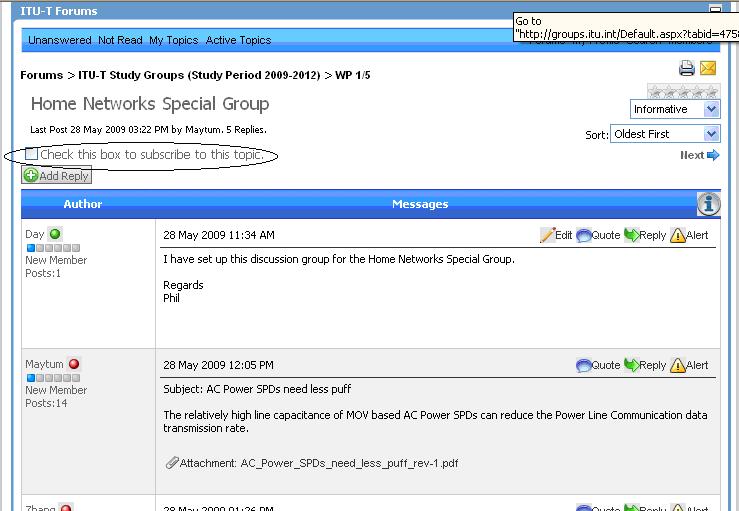Alert on the 11:34 AM post

(689, 235)
